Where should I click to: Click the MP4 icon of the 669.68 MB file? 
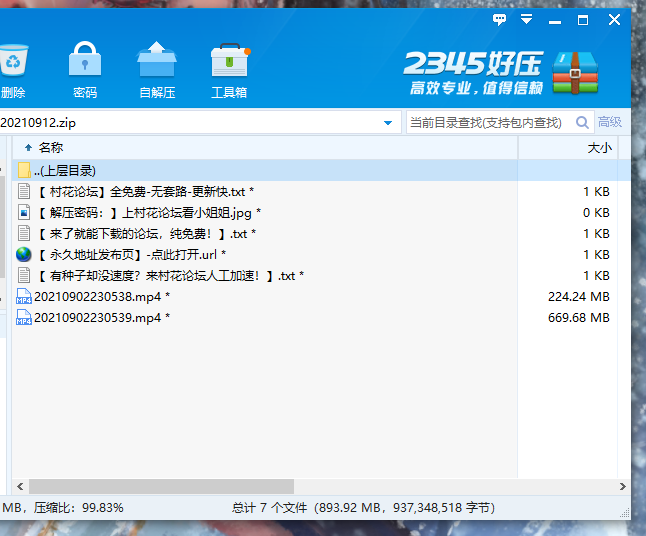point(24,318)
